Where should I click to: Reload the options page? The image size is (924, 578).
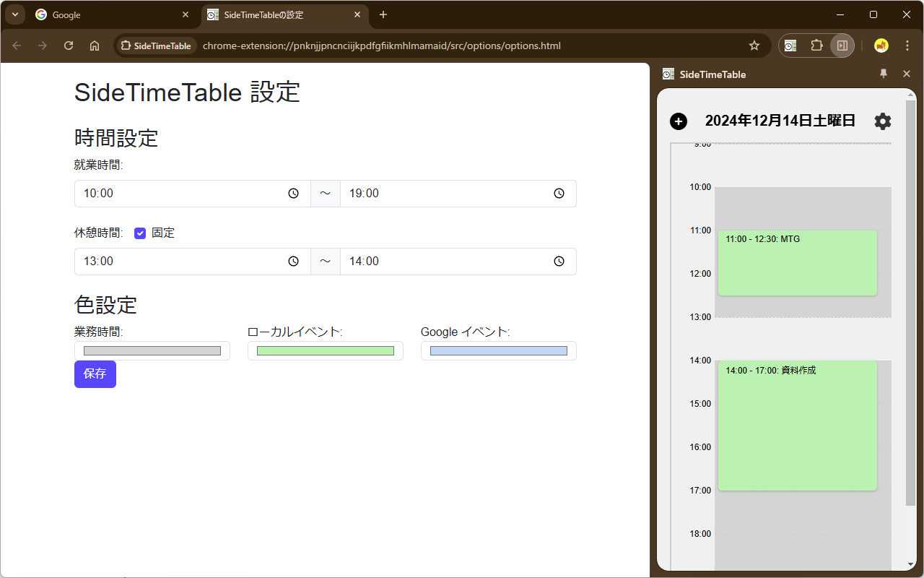coord(68,46)
